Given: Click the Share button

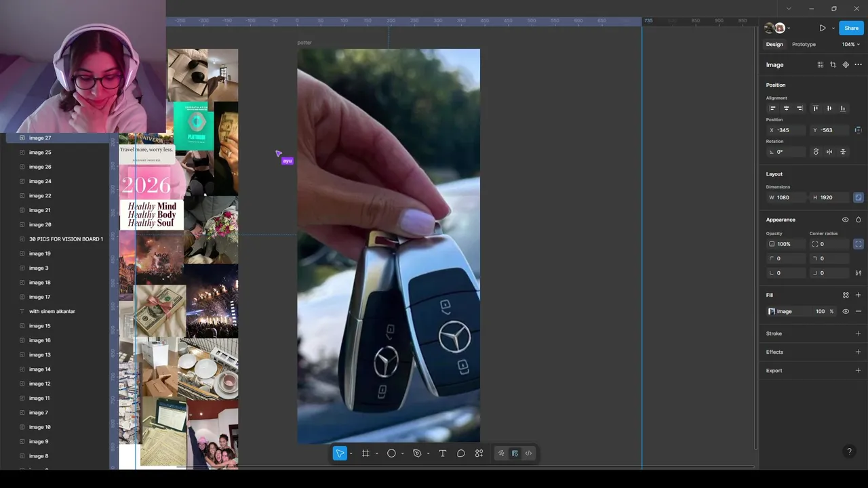Looking at the screenshot, I should [x=851, y=28].
